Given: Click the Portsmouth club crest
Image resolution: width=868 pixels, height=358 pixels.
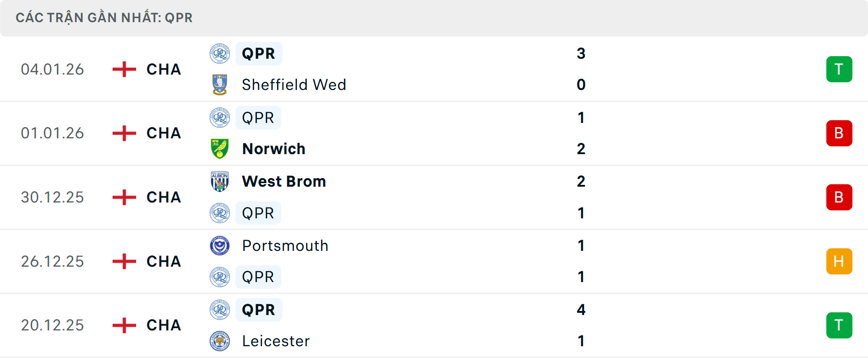Looking at the screenshot, I should click(x=220, y=245).
